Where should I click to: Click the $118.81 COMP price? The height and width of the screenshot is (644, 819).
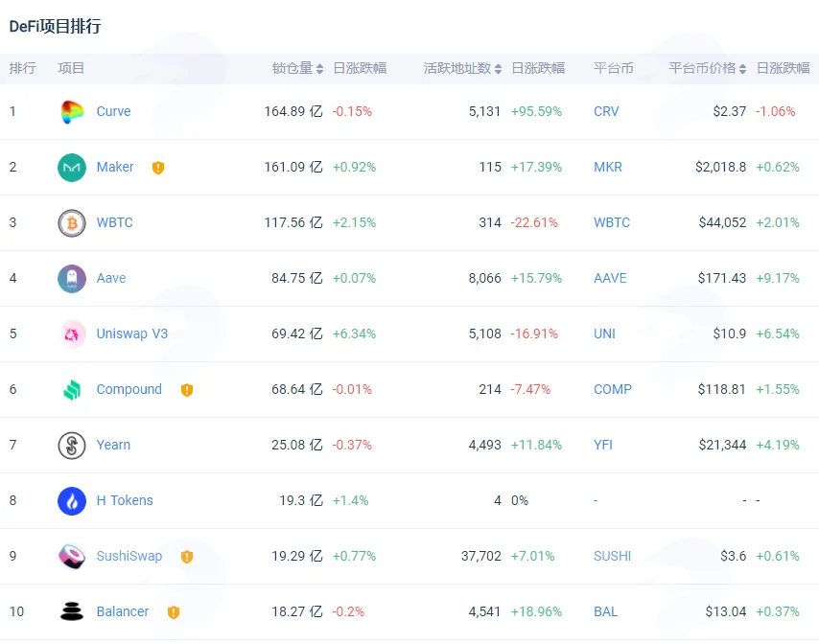[x=722, y=389]
